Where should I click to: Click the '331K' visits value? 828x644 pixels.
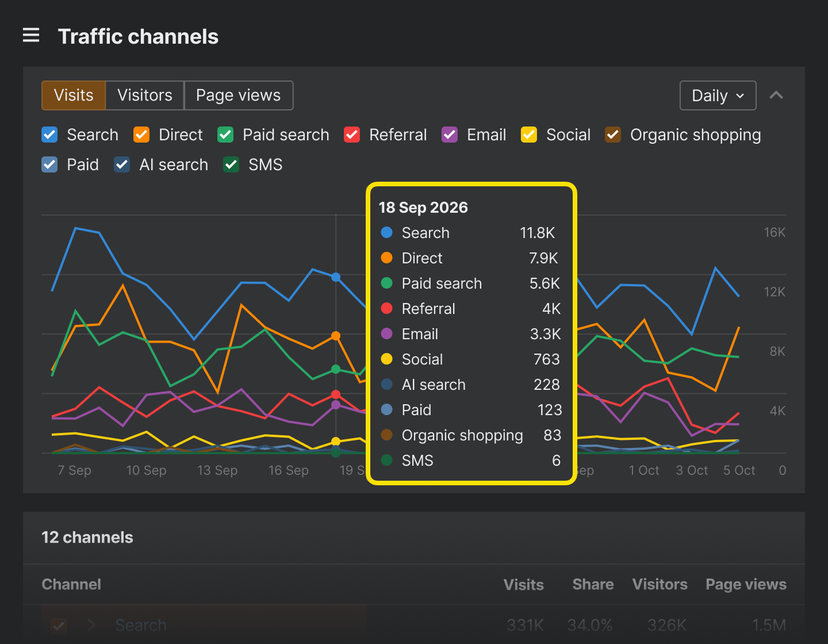coord(525,625)
